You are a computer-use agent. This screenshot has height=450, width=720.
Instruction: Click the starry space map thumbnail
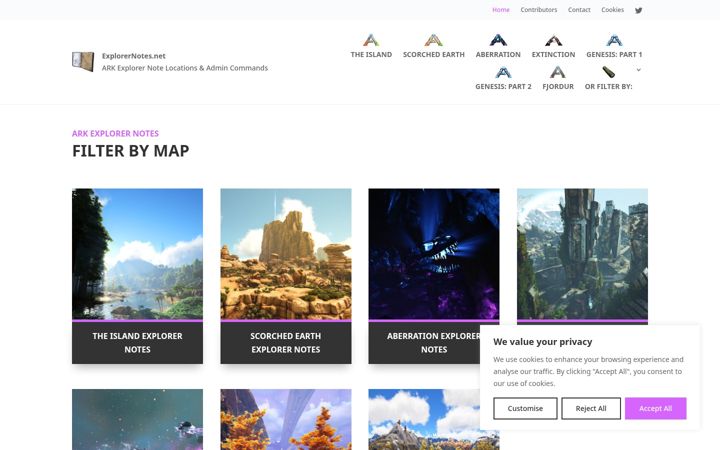pos(137,420)
